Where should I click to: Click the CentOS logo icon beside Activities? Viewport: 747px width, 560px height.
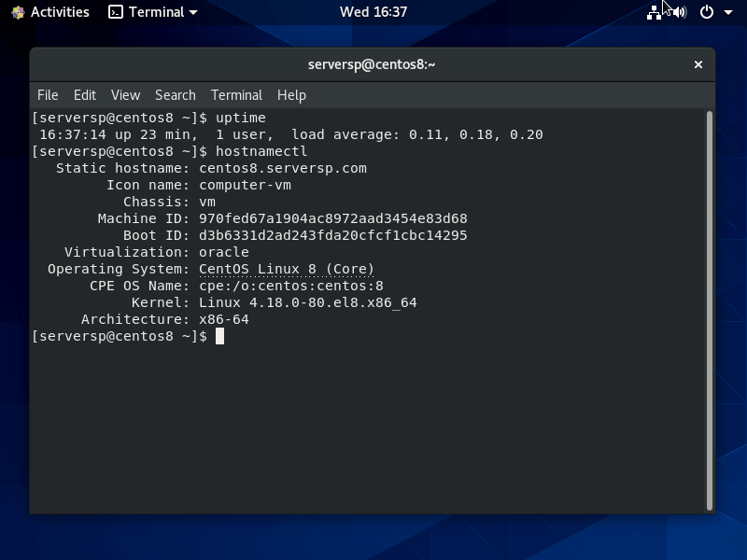(18, 12)
